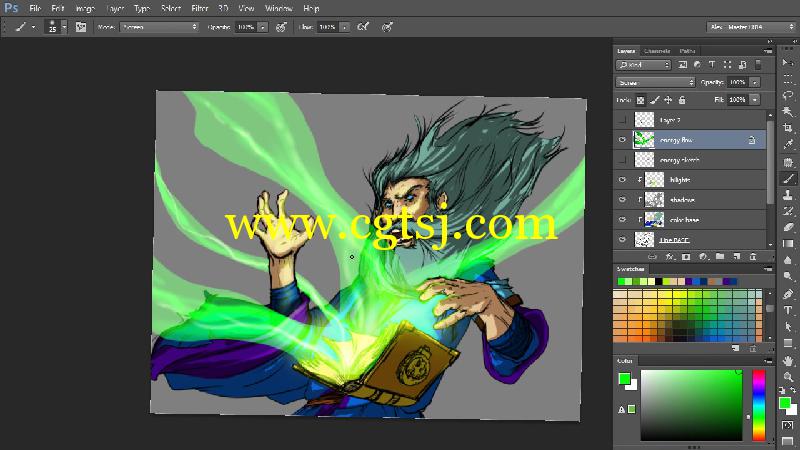The image size is (800, 450).
Task: Switch to the Channels tab
Action: point(657,51)
